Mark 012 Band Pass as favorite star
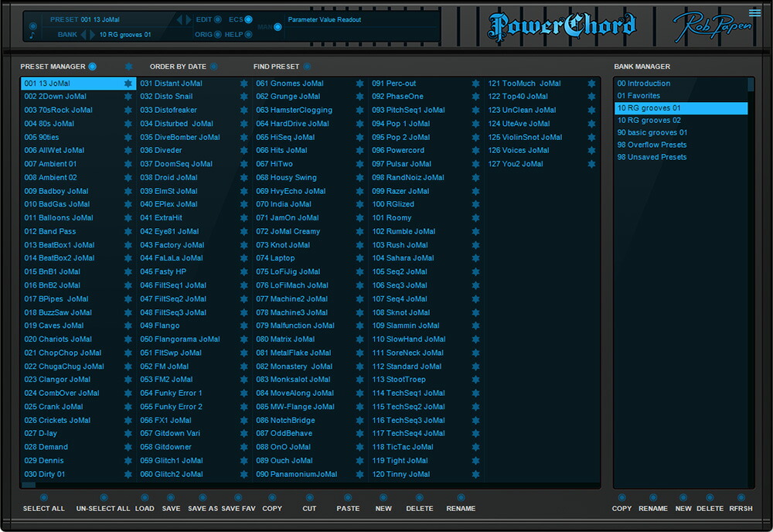The height and width of the screenshot is (532, 773). (128, 231)
